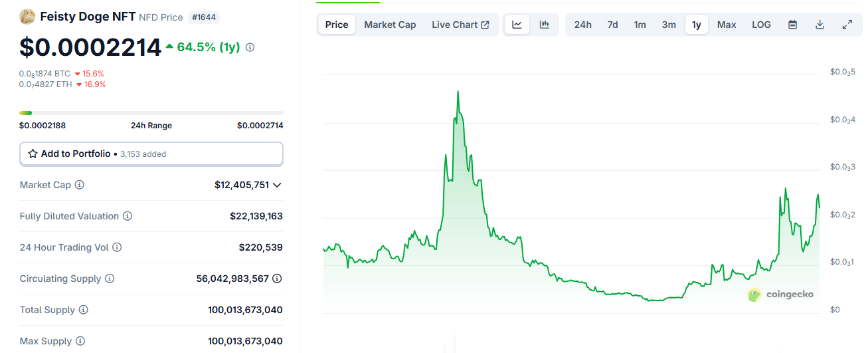Viewport: 868px width, 353px height.
Task: Click ETH price 0.0₇4827 ETH
Action: (45, 84)
